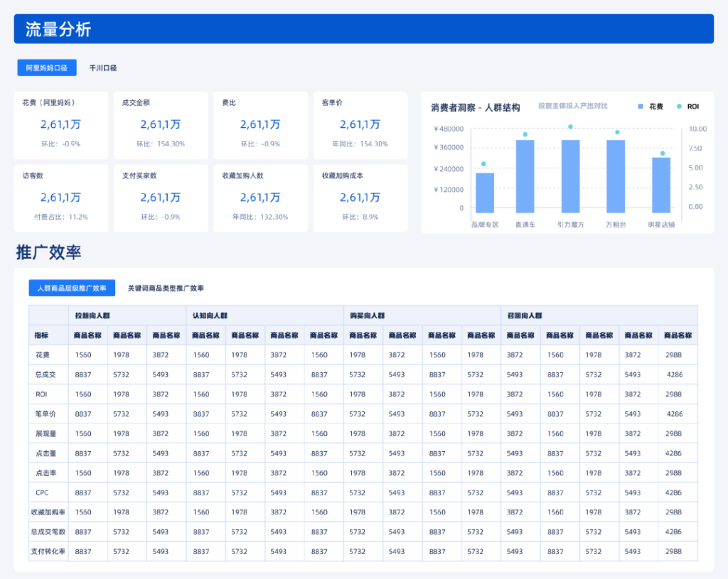
Task: Switch to the 千川口径 tab
Action: click(102, 67)
